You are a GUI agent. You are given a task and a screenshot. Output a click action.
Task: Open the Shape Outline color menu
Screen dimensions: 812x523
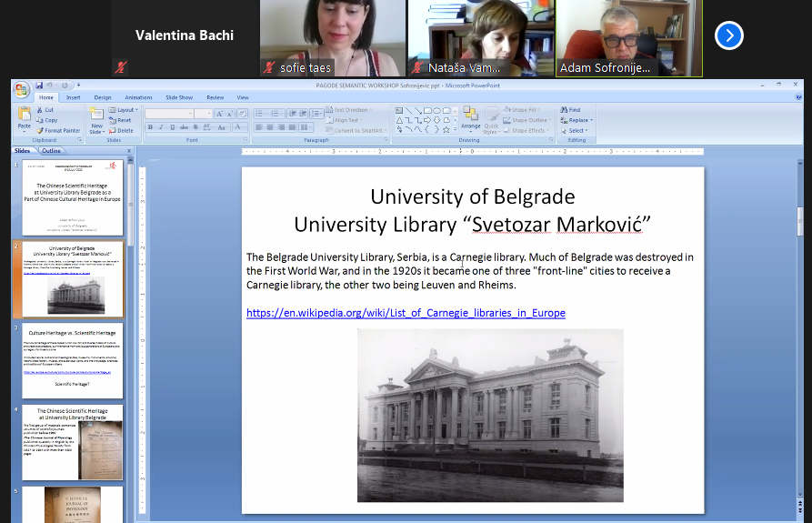[x=526, y=120]
